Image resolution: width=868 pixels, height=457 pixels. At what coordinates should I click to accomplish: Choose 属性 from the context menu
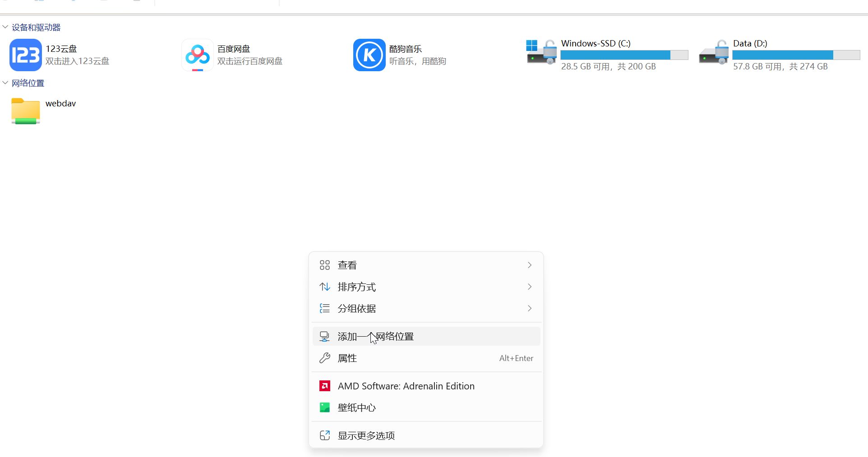[426, 358]
